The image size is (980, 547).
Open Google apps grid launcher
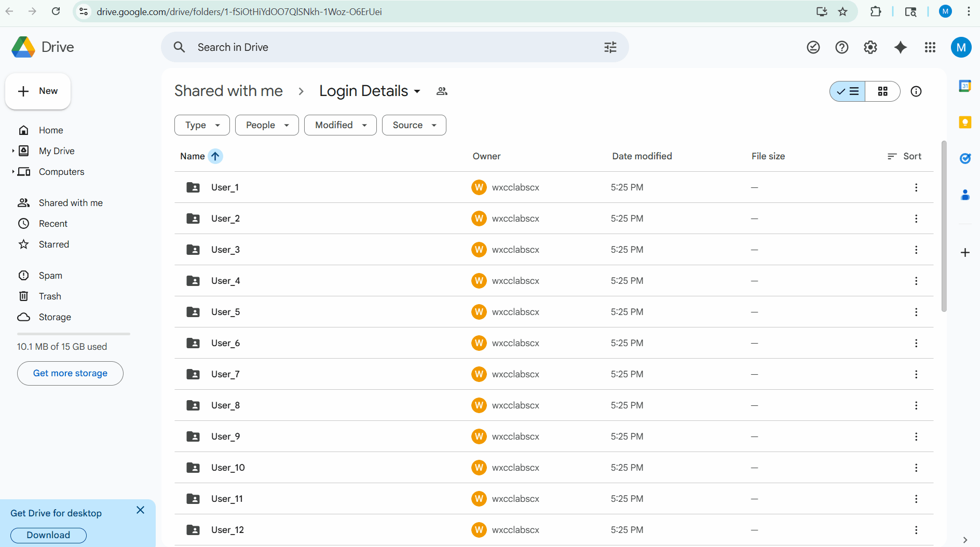930,47
